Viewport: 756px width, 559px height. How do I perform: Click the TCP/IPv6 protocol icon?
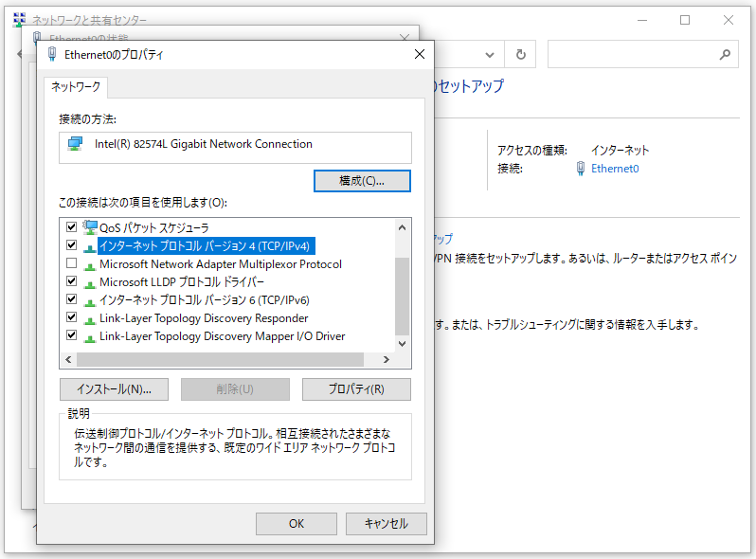[x=90, y=302]
